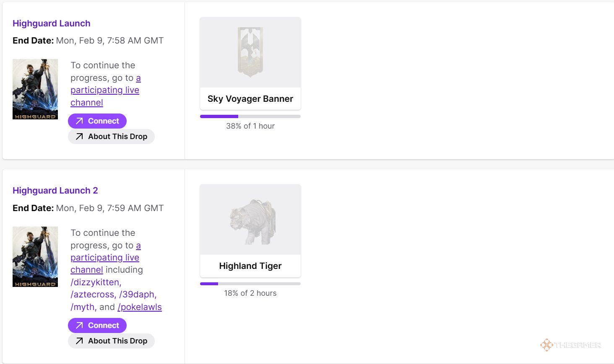Click the Highland Tiger progress bar
Image resolution: width=614 pixels, height=364 pixels.
[x=250, y=284]
